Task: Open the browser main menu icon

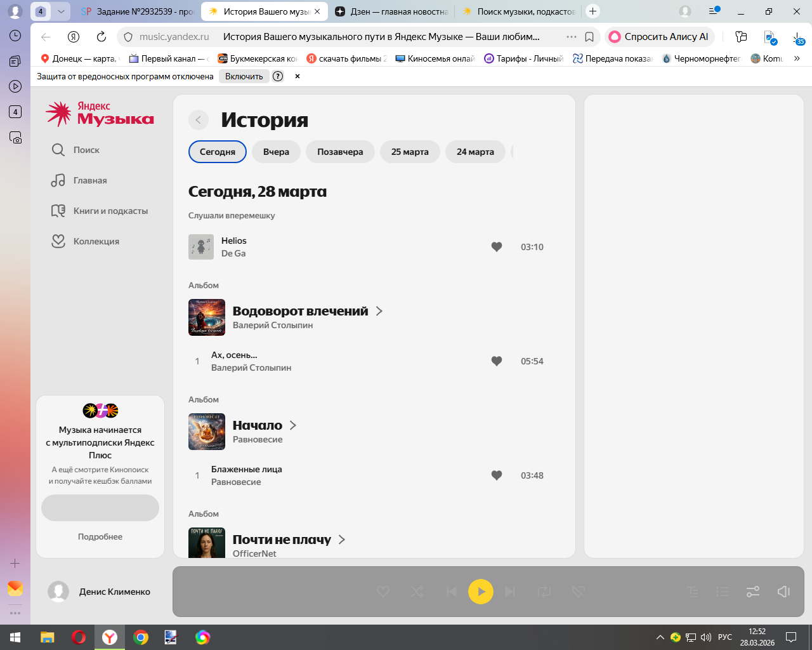Action: pyautogui.click(x=714, y=11)
